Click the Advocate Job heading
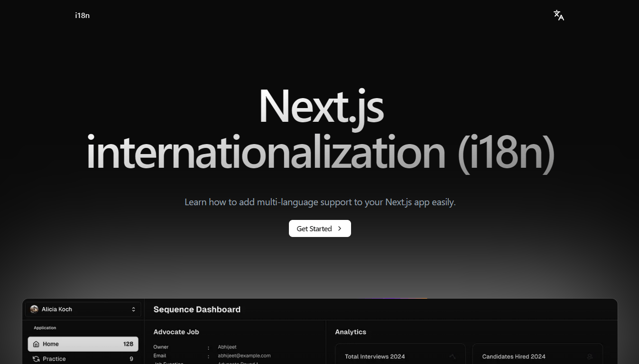Image resolution: width=639 pixels, height=364 pixels. 176,332
